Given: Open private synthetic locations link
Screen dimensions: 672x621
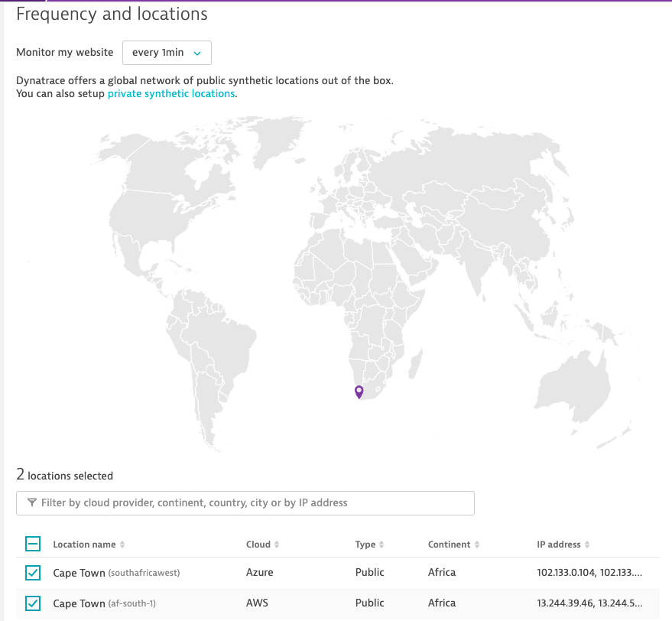Looking at the screenshot, I should (x=170, y=93).
